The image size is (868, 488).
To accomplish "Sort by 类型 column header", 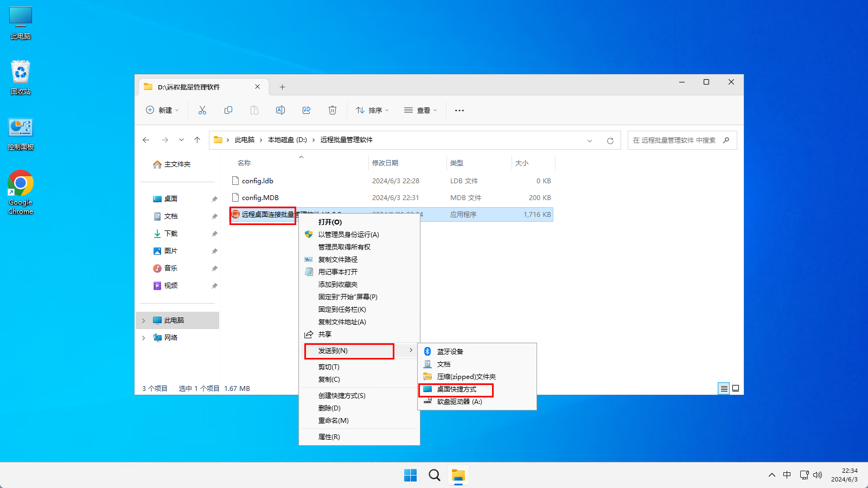I will 479,163.
